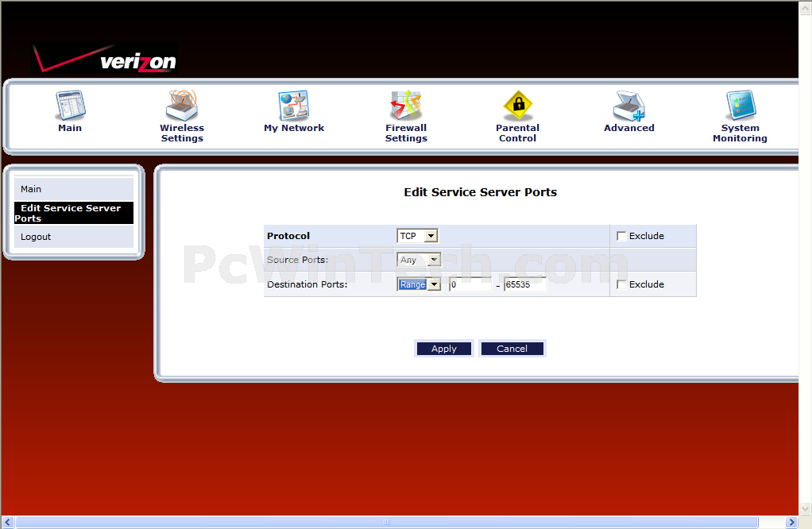Image resolution: width=812 pixels, height=529 pixels.
Task: Click the Verizon logo
Action: (x=105, y=59)
